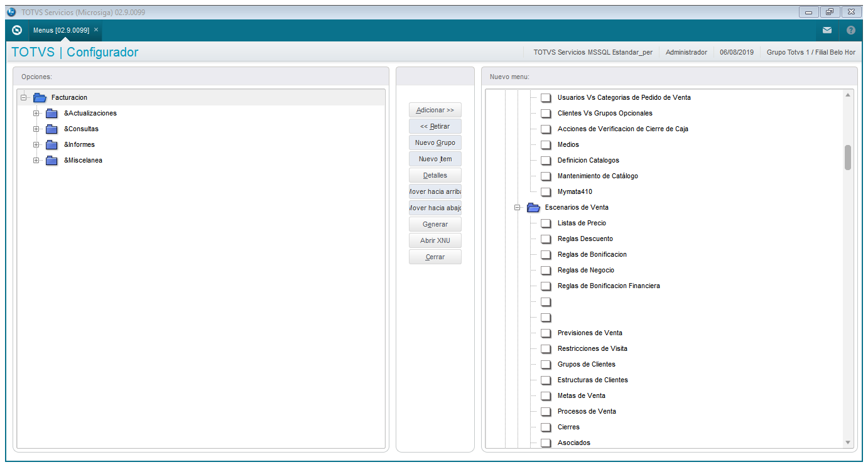868x467 pixels.
Task: Toggle the Asociados checkbox
Action: pyautogui.click(x=546, y=443)
